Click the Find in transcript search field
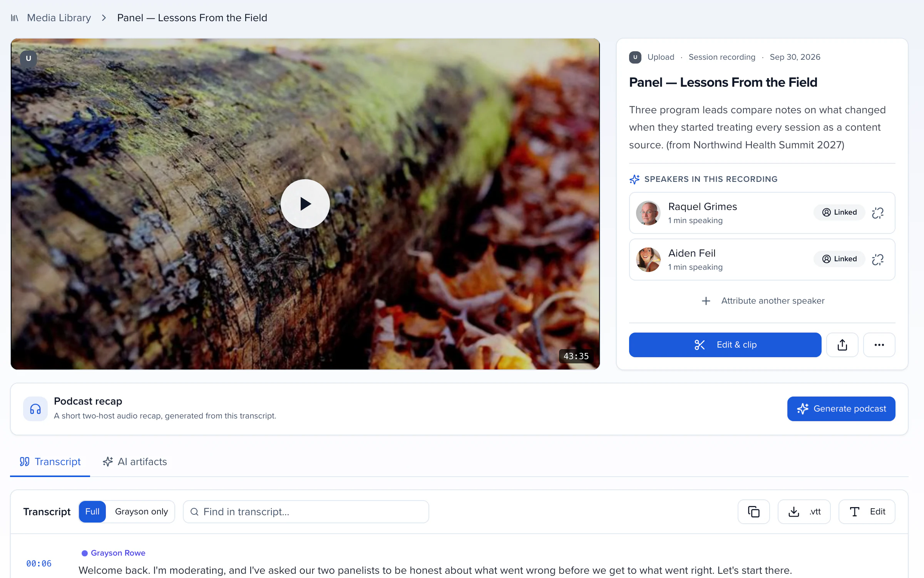This screenshot has width=924, height=578. pyautogui.click(x=306, y=512)
